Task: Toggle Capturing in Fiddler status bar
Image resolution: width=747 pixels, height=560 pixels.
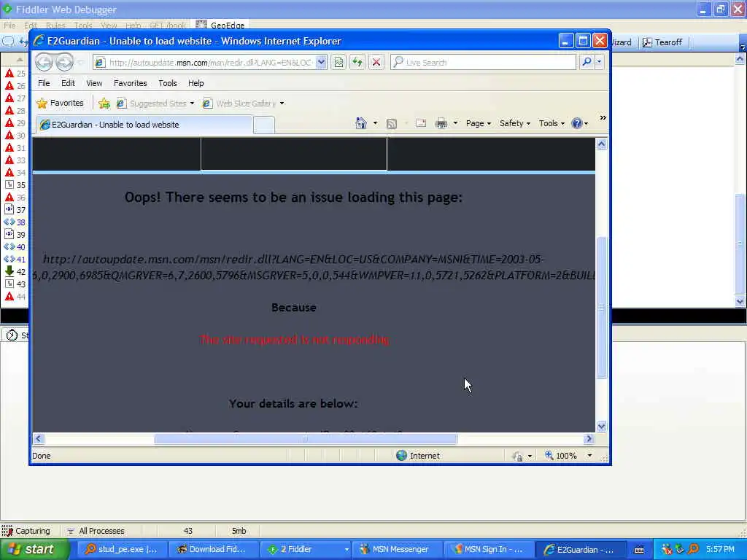Action: [x=26, y=531]
